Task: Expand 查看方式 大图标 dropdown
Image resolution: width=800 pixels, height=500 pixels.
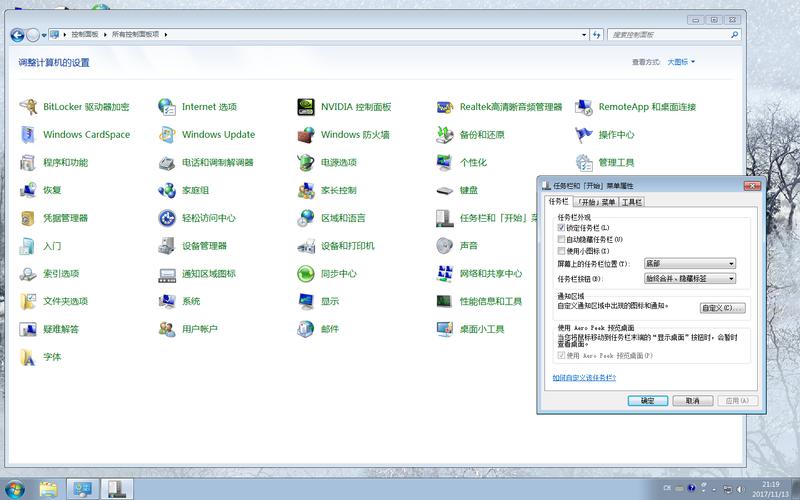Action: point(681,62)
